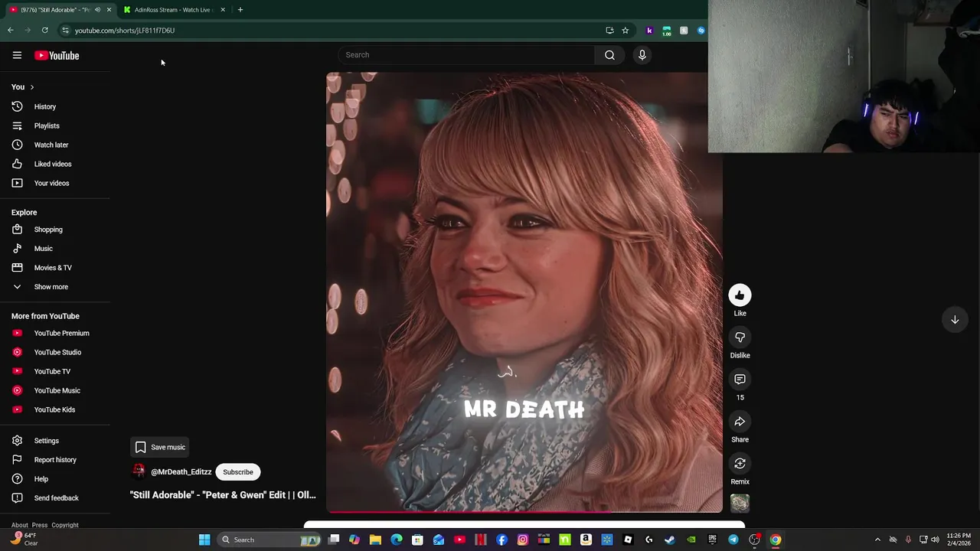
Task: View site information icon in address bar
Action: pyautogui.click(x=66, y=31)
